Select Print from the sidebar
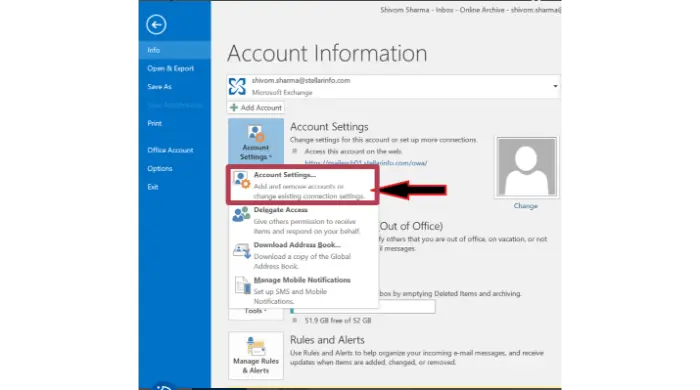700x390 pixels. [154, 123]
